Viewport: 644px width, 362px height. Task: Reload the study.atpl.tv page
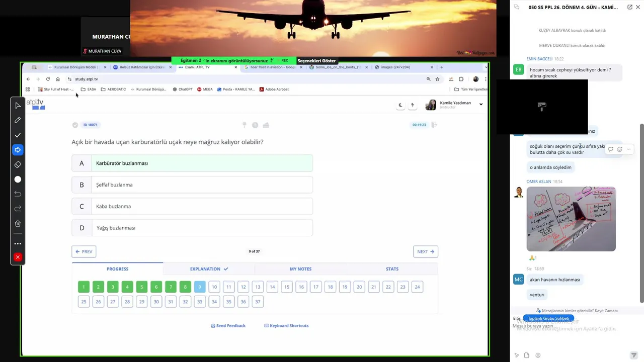[48, 79]
